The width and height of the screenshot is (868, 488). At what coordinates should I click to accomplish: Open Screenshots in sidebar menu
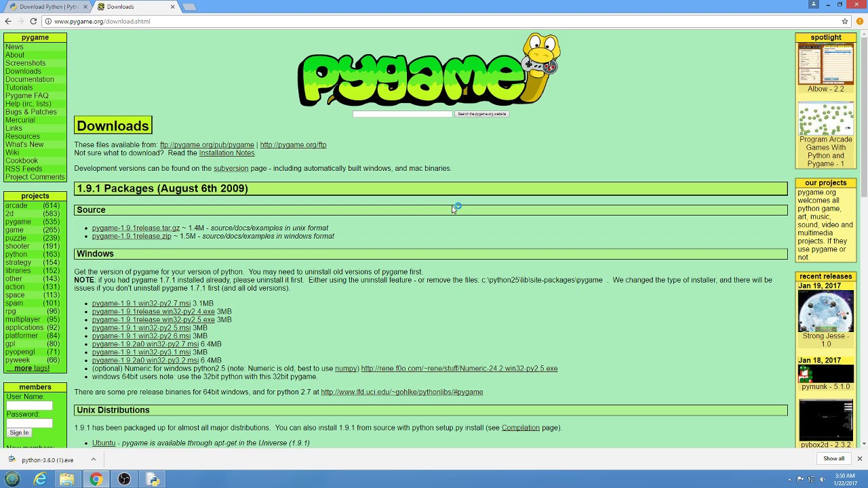click(25, 63)
